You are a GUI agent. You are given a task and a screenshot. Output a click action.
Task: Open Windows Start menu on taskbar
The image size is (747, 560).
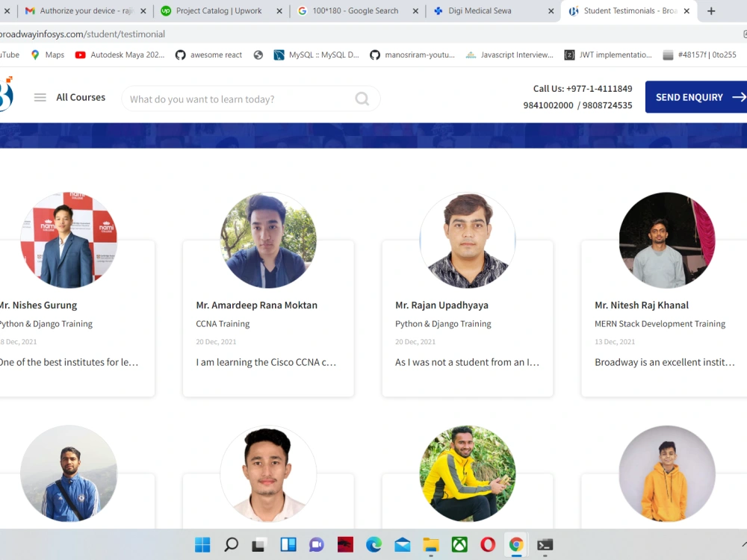click(202, 544)
